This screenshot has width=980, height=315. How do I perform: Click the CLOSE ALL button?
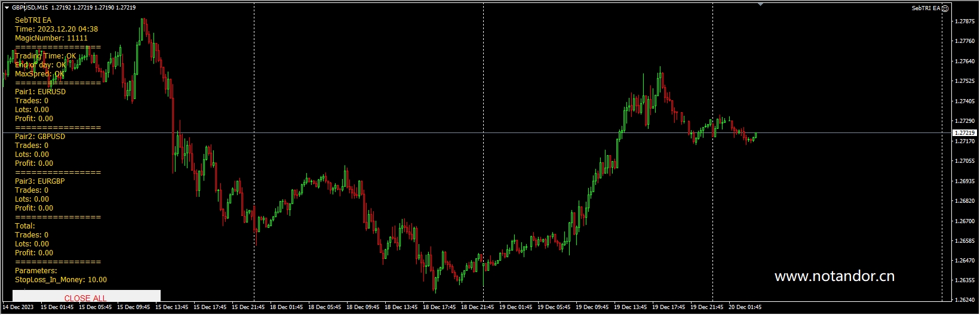pos(86,297)
